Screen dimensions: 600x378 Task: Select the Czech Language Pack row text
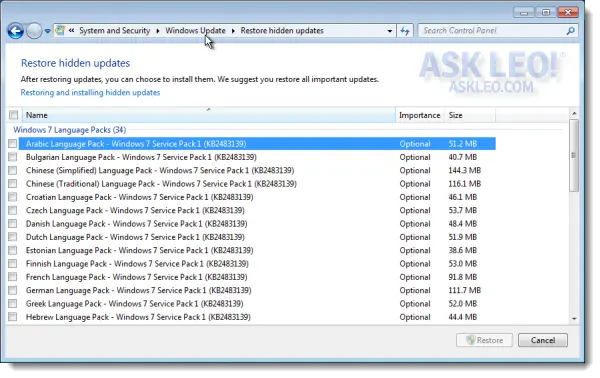[x=135, y=210]
